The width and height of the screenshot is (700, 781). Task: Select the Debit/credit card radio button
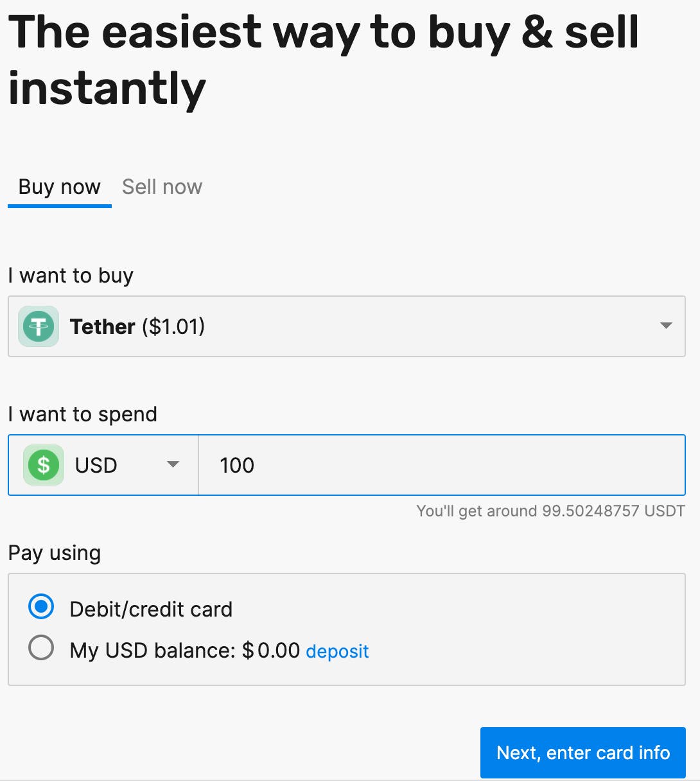(41, 607)
